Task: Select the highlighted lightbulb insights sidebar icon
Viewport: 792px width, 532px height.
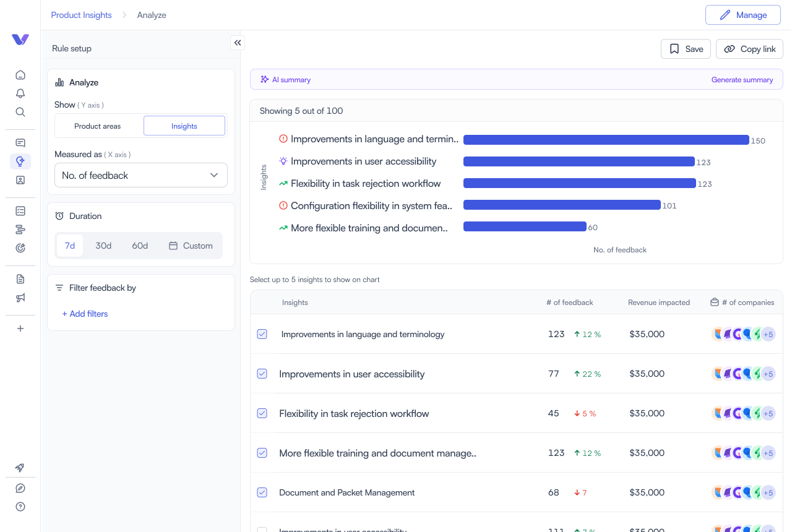Action: tap(20, 161)
